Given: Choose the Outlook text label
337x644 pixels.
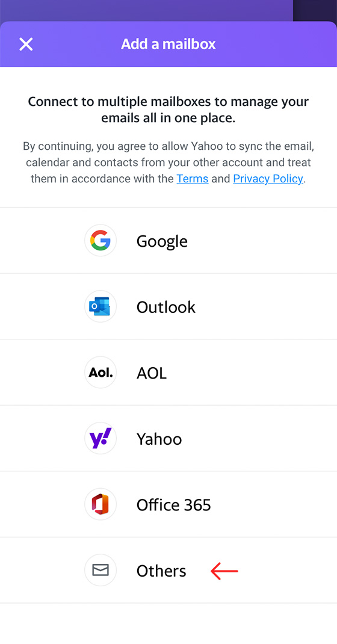Looking at the screenshot, I should click(x=166, y=307).
